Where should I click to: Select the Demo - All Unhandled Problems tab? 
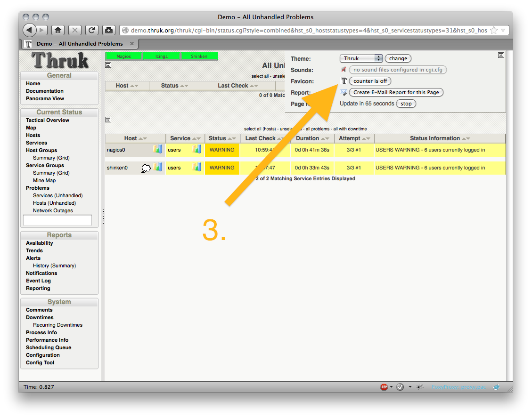pos(79,44)
